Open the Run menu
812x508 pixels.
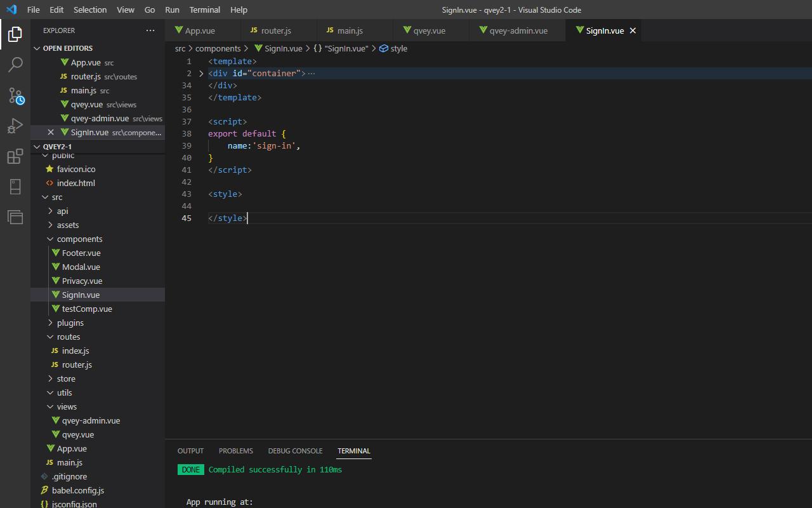(x=172, y=10)
